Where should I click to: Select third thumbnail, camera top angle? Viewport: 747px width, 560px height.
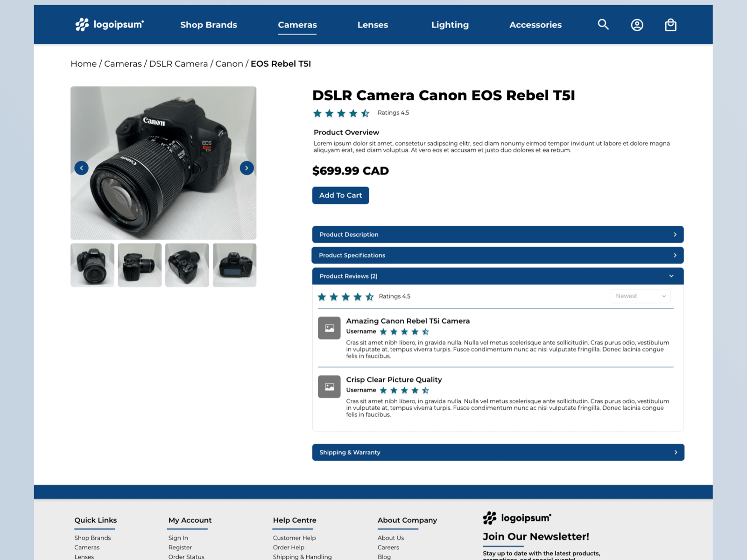tap(187, 265)
